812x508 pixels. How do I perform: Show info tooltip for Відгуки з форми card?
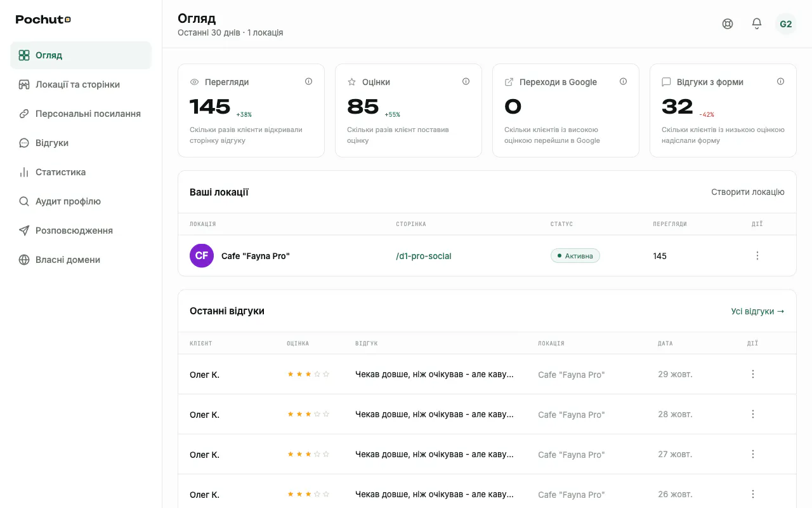point(781,81)
